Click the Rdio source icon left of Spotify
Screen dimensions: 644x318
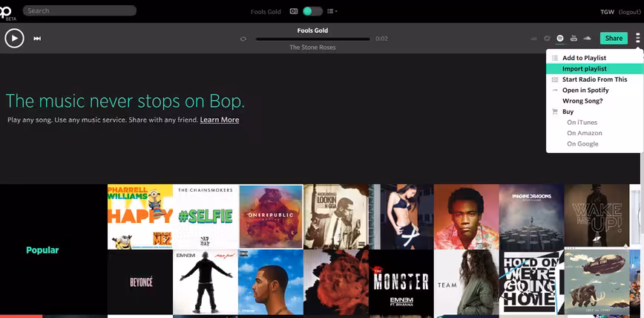(x=547, y=38)
